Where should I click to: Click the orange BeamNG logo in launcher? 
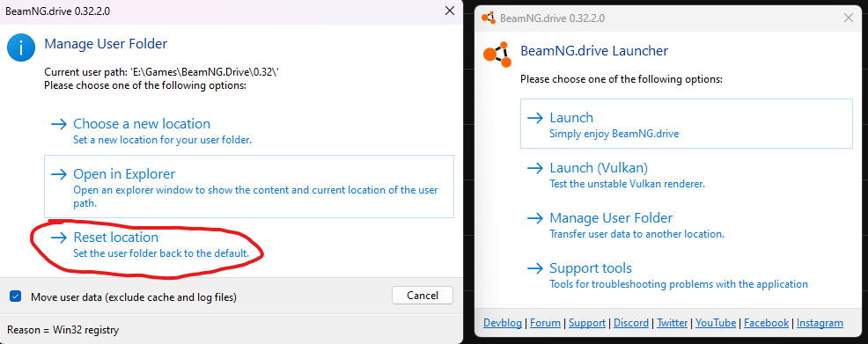coord(497,54)
